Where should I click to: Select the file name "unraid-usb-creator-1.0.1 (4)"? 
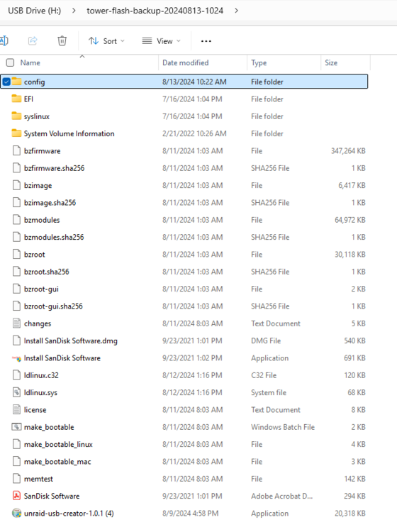point(69,514)
